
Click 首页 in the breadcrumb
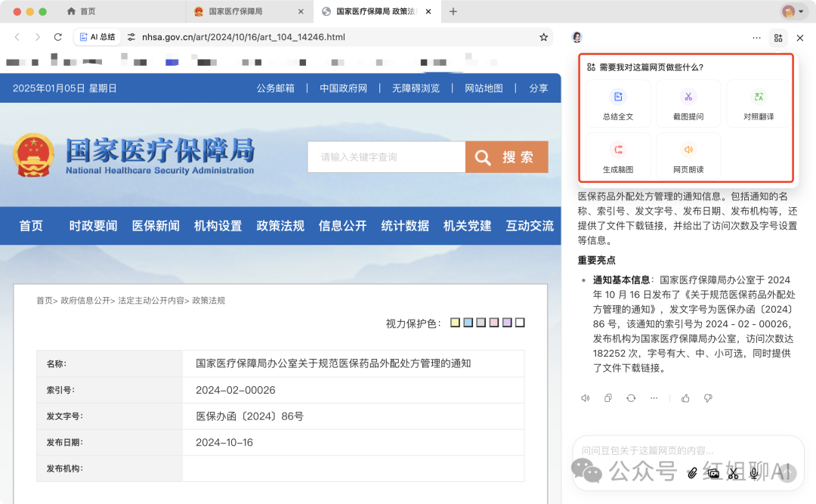point(45,301)
